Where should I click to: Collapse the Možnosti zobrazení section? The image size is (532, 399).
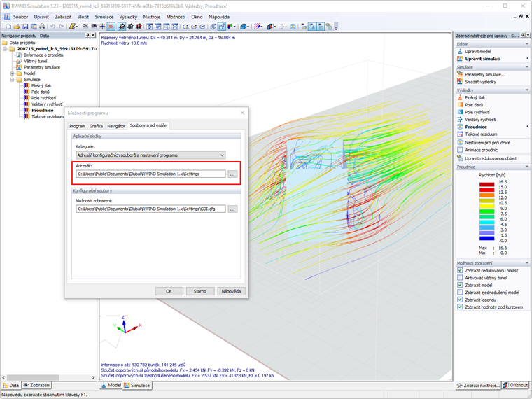527,263
